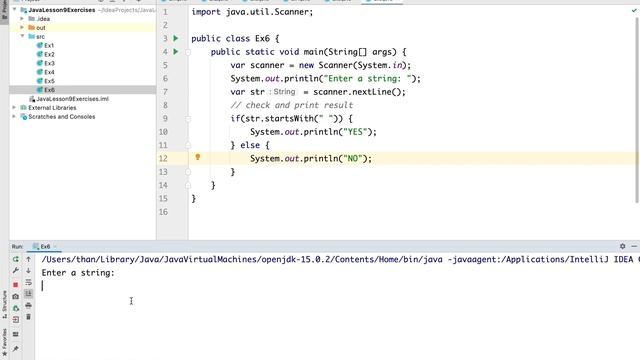Viewport: 640px width, 360px height.
Task: Collapse the JavaLesson9Exercises project root
Action: coord(15,10)
